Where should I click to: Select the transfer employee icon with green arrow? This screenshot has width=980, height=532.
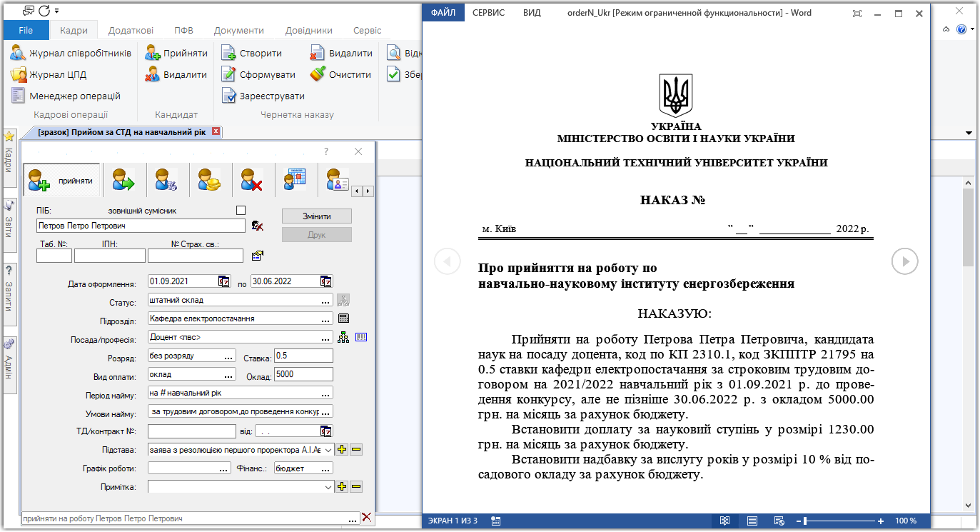coord(123,181)
